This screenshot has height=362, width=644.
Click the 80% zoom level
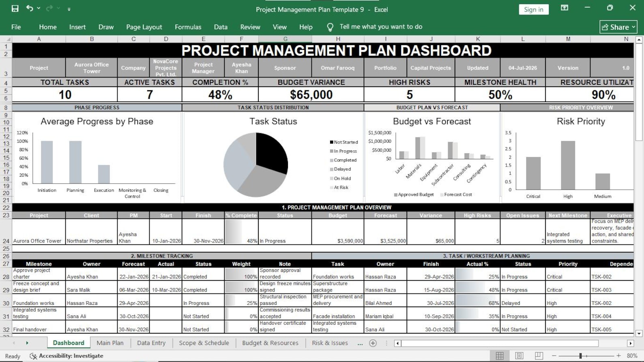click(x=632, y=356)
